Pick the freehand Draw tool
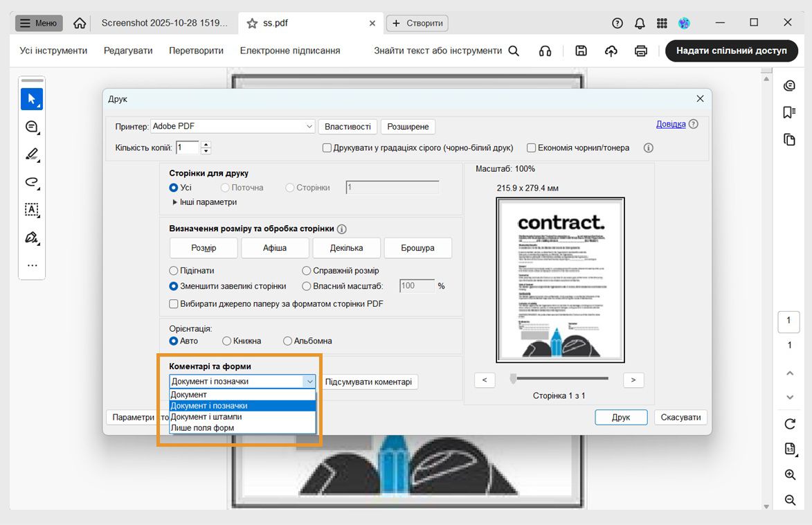812x525 pixels. click(31, 182)
